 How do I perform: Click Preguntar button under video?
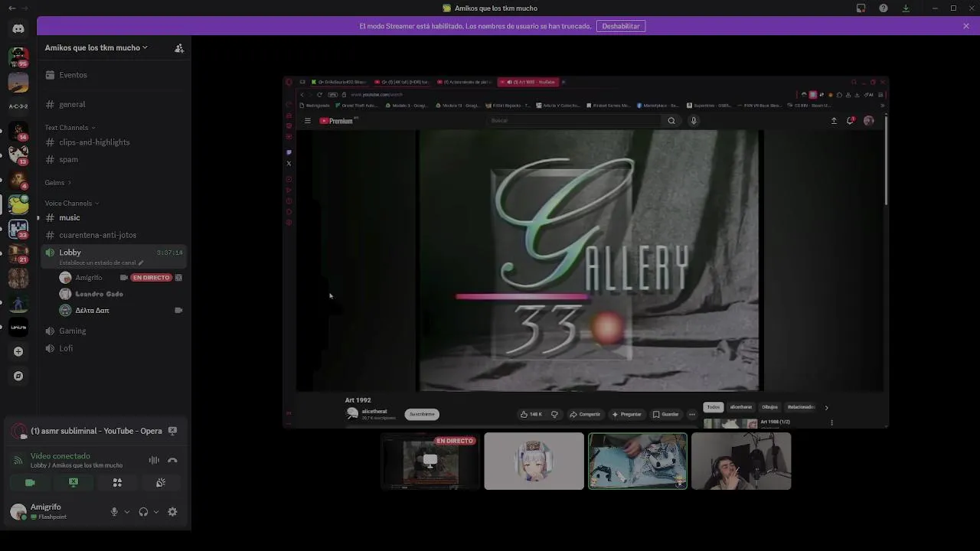point(626,414)
